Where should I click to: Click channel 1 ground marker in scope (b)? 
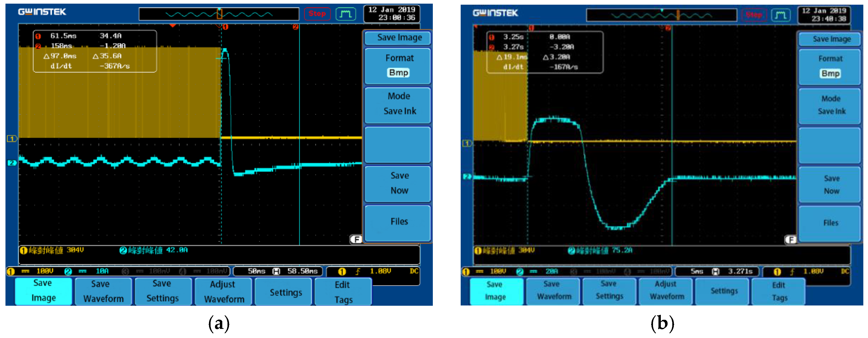pos(467,144)
